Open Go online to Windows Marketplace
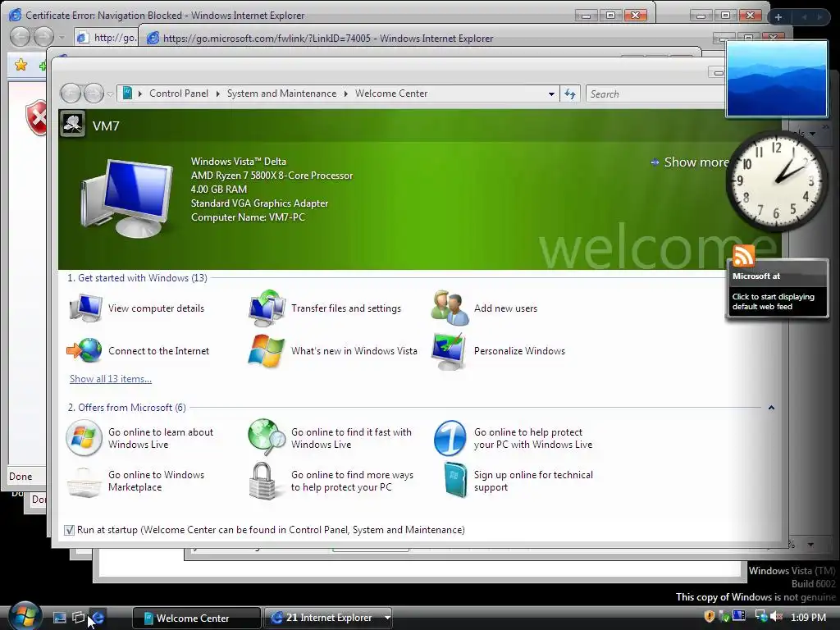The height and width of the screenshot is (630, 840). click(x=135, y=481)
